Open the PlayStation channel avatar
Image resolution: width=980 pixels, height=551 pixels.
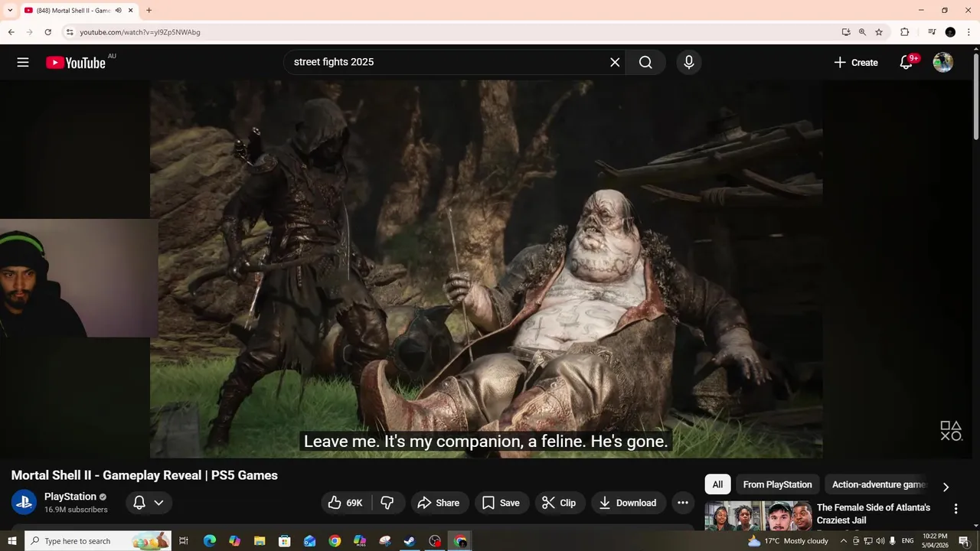24,502
